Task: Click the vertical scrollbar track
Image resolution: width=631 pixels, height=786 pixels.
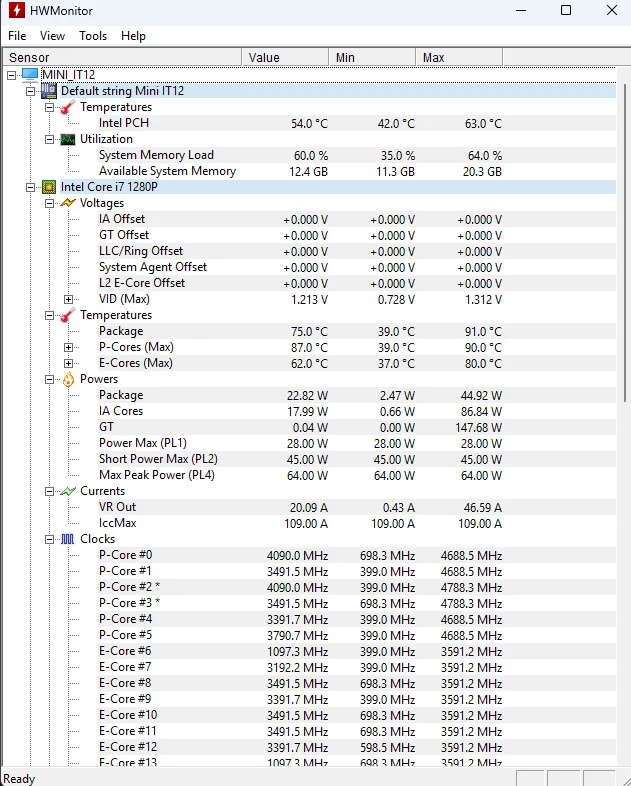Action: pos(623,550)
